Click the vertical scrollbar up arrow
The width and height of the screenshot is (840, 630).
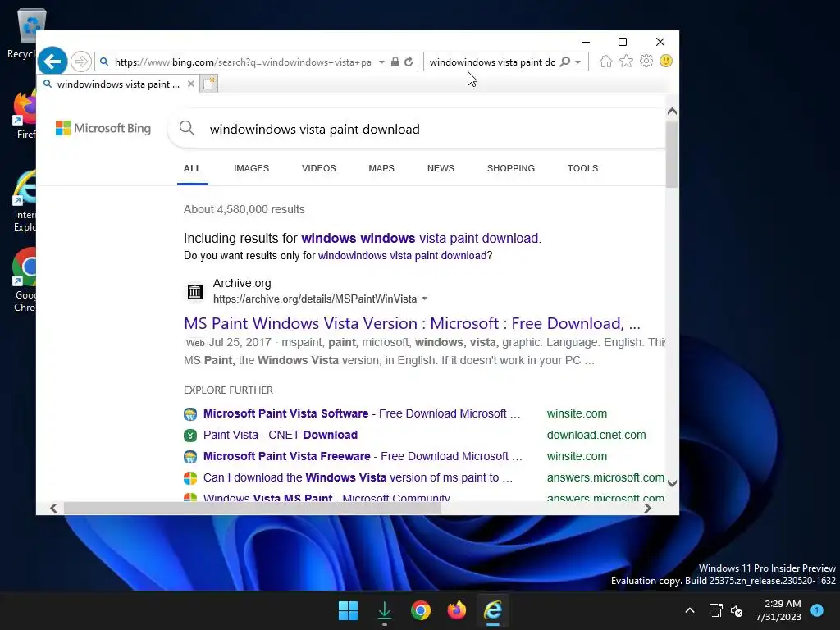tap(672, 112)
